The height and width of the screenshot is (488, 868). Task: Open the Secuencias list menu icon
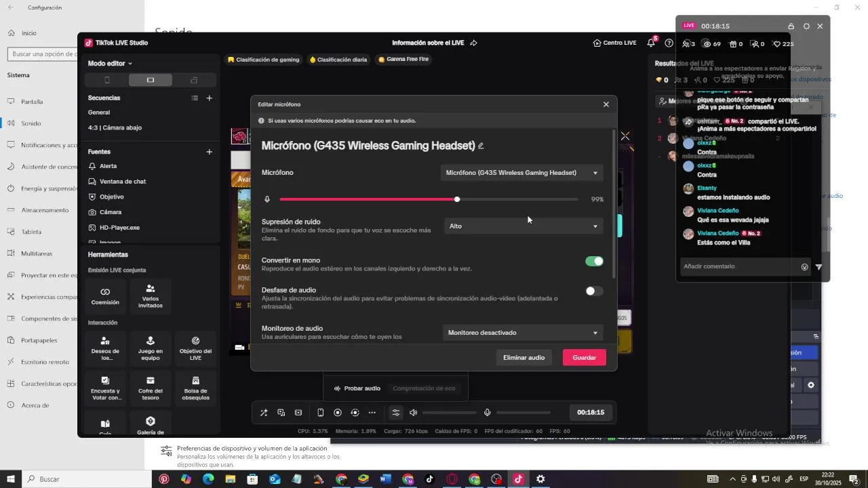coord(195,98)
